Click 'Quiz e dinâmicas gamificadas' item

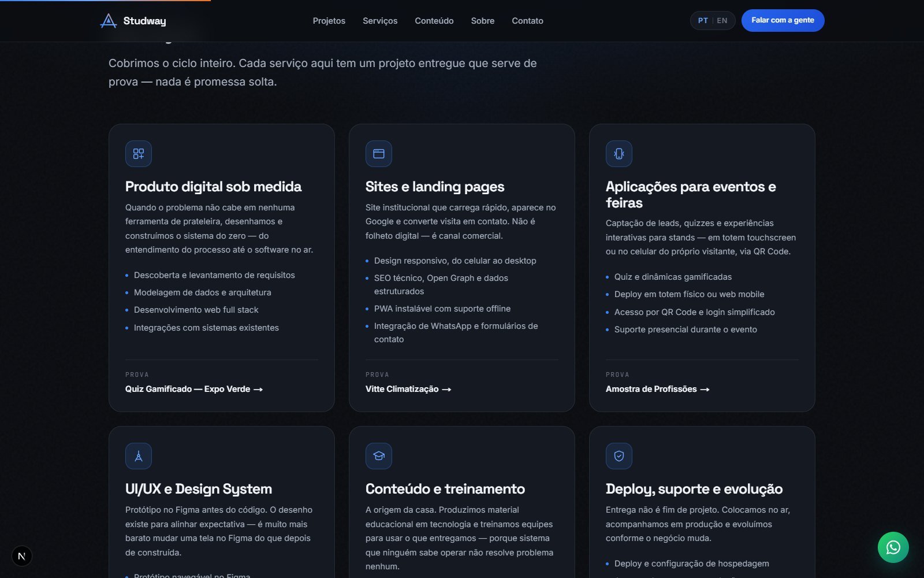[x=673, y=277]
